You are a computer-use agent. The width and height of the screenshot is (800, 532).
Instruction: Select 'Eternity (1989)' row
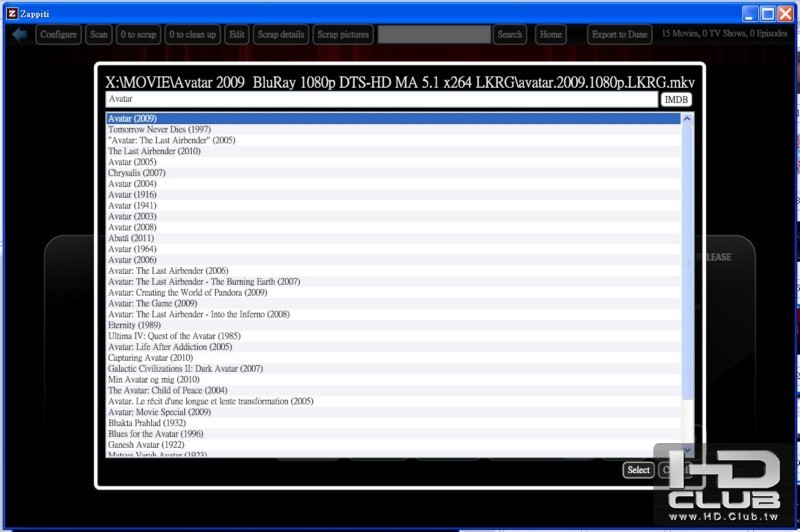coord(393,325)
